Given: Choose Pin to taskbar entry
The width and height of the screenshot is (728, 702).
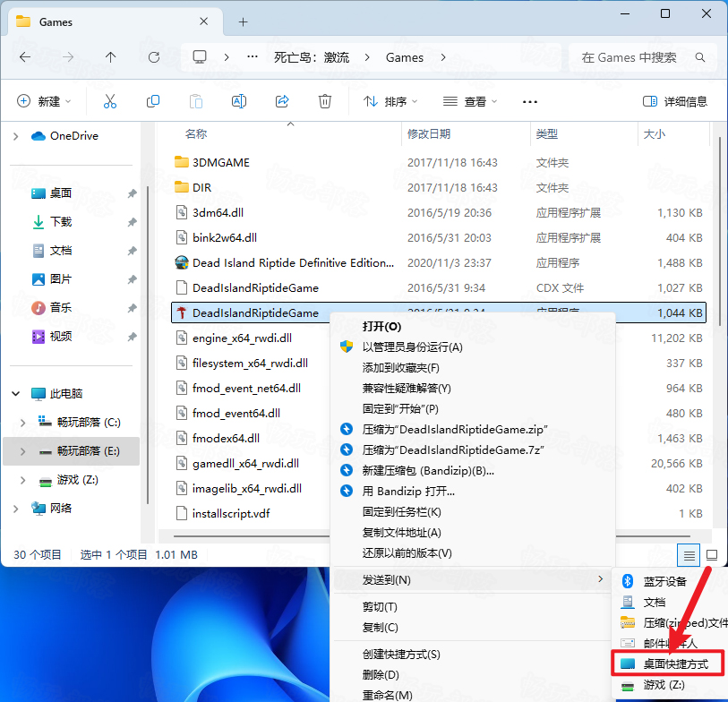Looking at the screenshot, I should point(401,512).
